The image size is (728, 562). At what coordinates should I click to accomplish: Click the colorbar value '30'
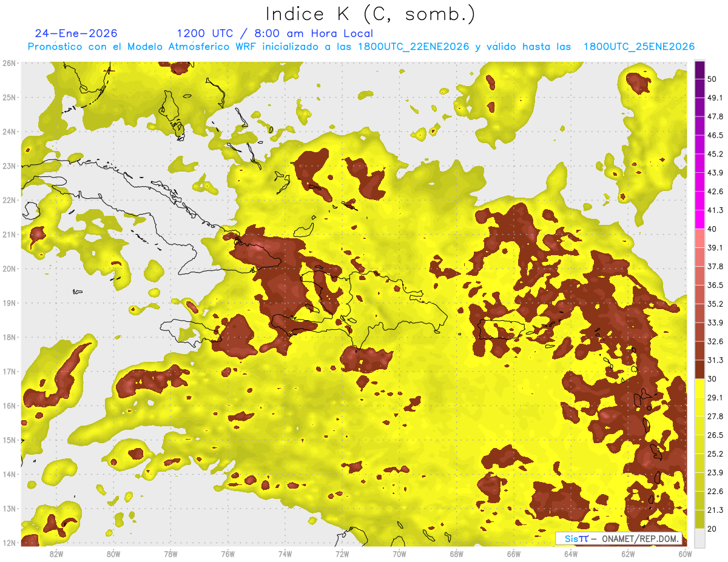click(712, 379)
